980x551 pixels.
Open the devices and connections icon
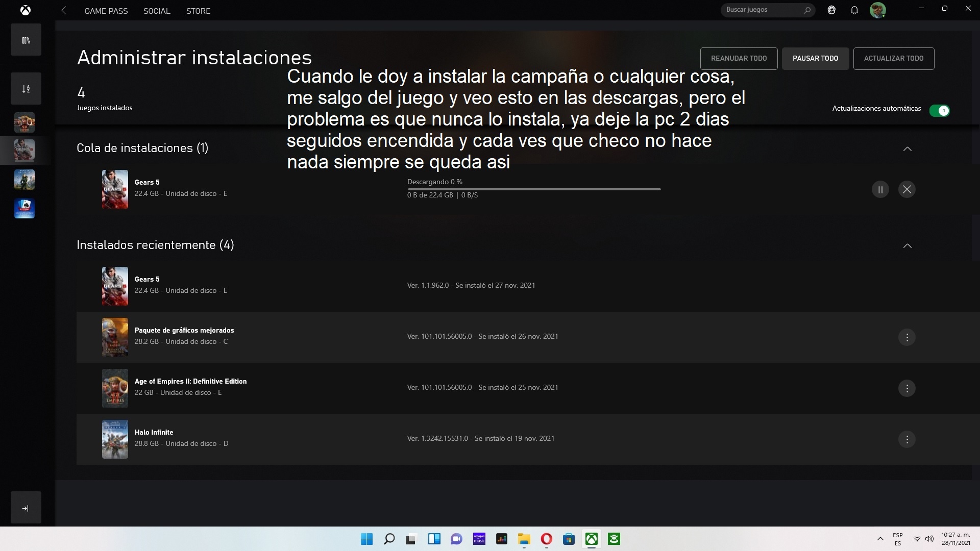[x=831, y=10]
